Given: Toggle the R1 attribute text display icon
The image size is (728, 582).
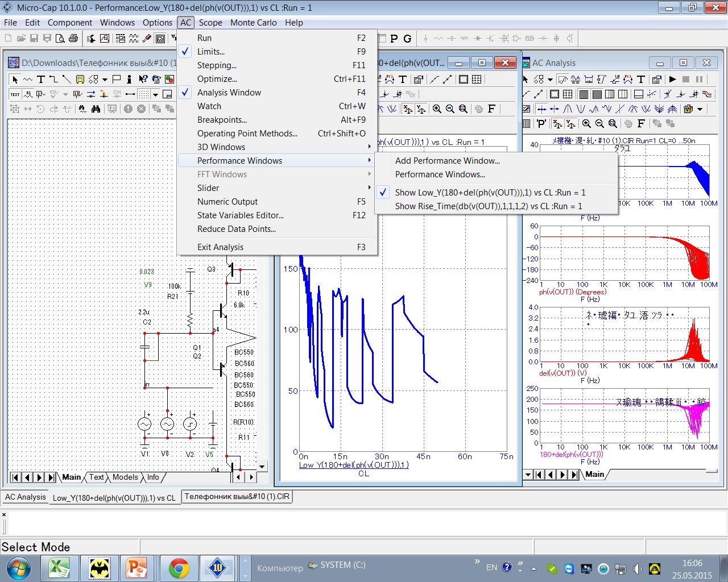Looking at the screenshot, I should click(28, 94).
